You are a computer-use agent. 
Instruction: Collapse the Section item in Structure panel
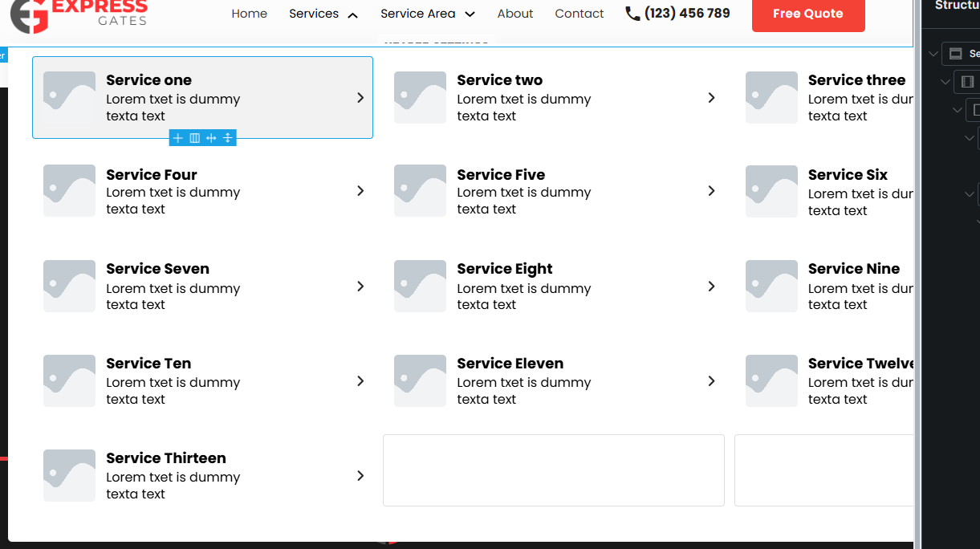tap(933, 55)
